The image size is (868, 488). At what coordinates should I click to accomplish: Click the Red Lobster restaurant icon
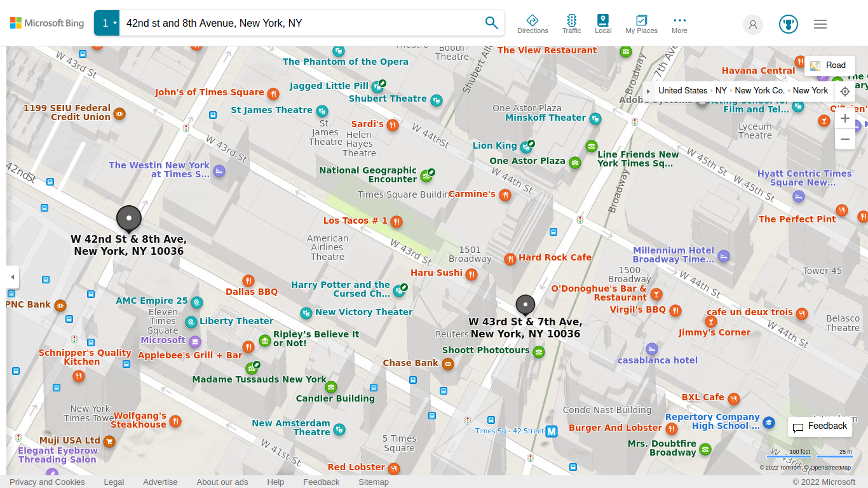[394, 469]
